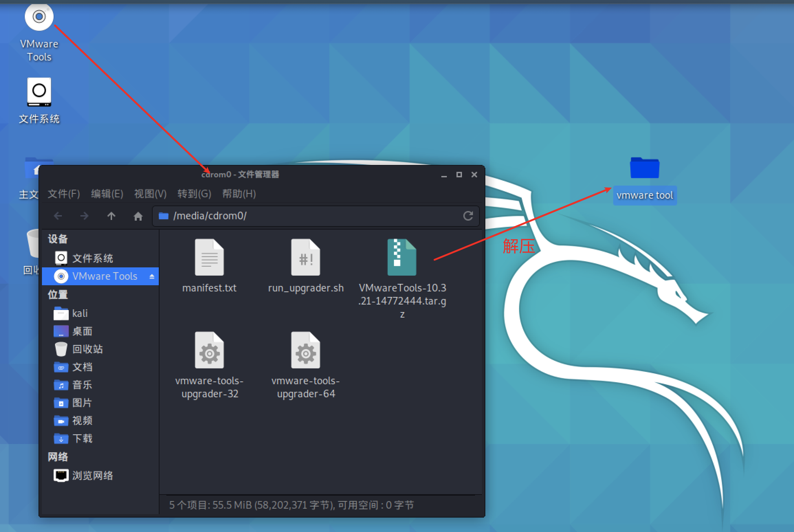Click the /media/cdrom0/ path field
This screenshot has height=532, width=794.
[x=316, y=216]
